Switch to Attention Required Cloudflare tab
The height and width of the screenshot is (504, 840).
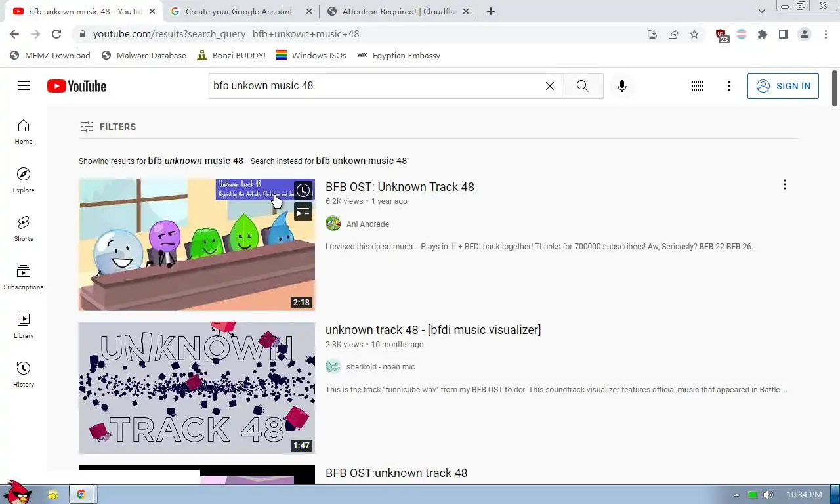click(398, 11)
